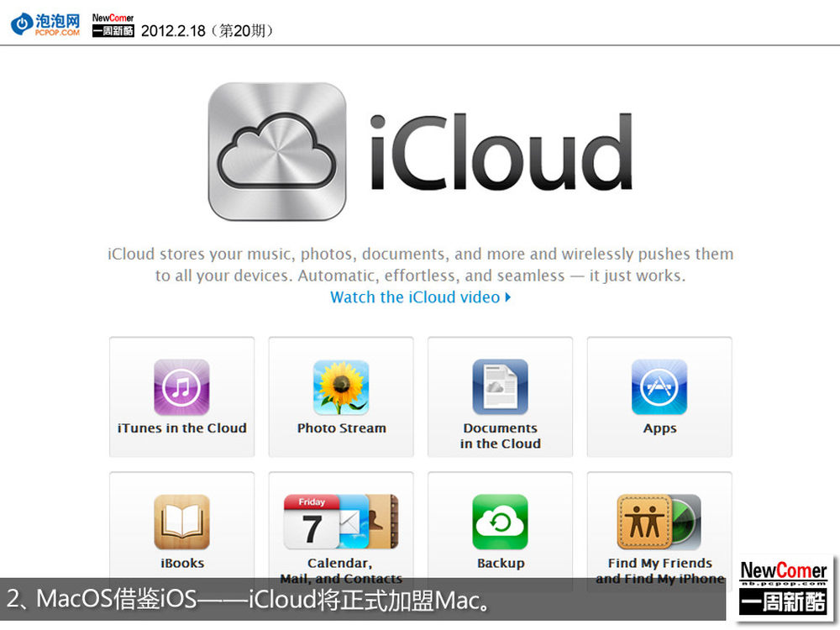The width and height of the screenshot is (840, 630).
Task: Click the MacOS借鉴iOS caption text
Action: pyautogui.click(x=248, y=600)
